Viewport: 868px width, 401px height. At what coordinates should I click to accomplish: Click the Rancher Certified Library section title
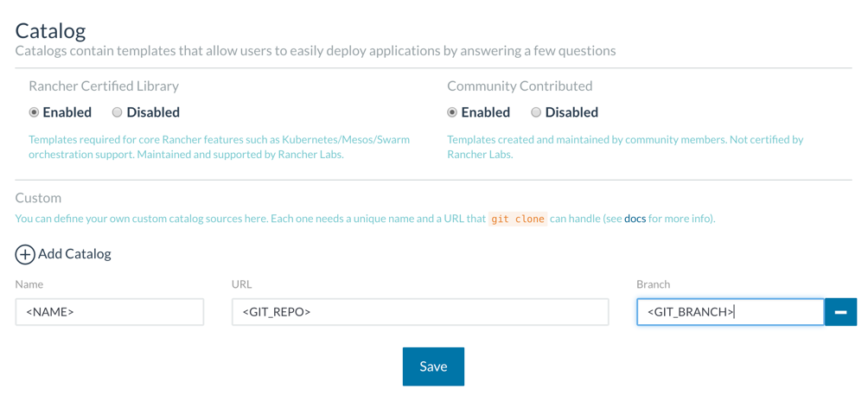point(104,86)
